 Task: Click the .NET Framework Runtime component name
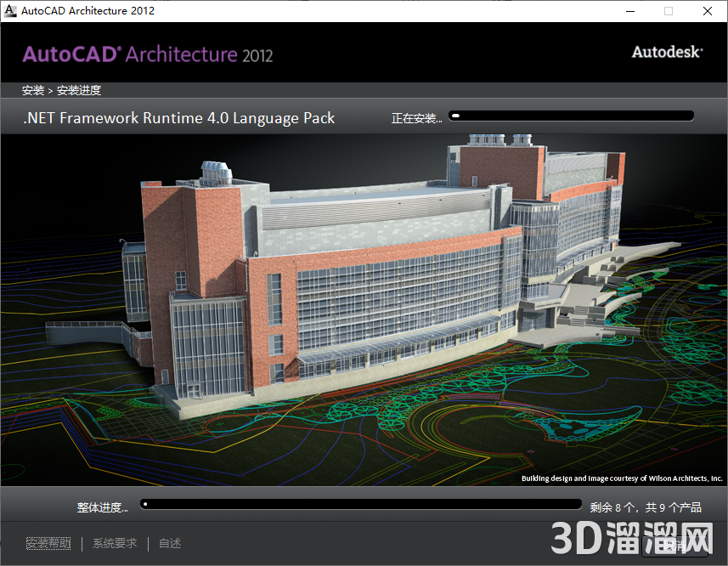[x=179, y=119]
